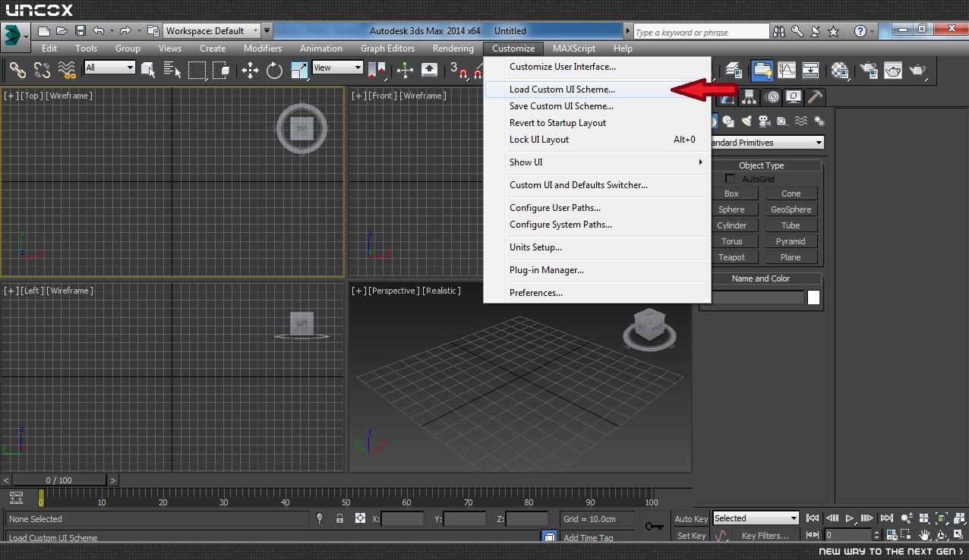This screenshot has width=969, height=560.
Task: Choose the Rectangular Selection Region tool
Action: coord(197,71)
